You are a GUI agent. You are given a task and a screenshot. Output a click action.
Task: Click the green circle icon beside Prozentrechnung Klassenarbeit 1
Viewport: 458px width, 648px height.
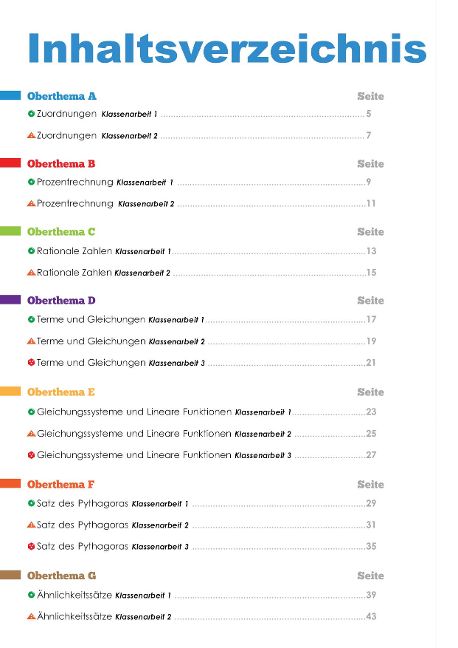tap(31, 181)
